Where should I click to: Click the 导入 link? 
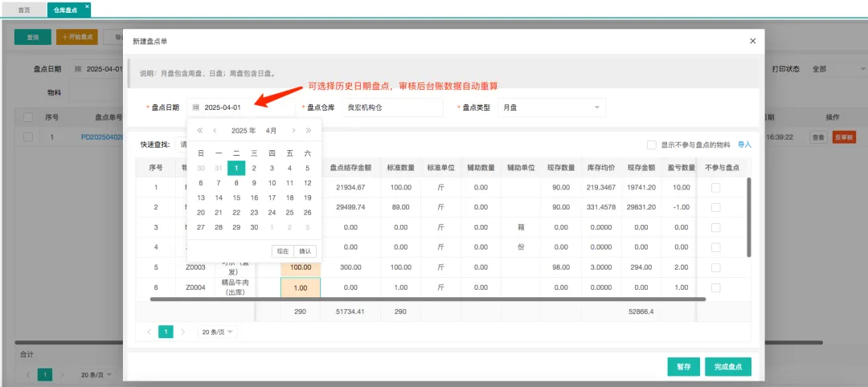click(744, 145)
